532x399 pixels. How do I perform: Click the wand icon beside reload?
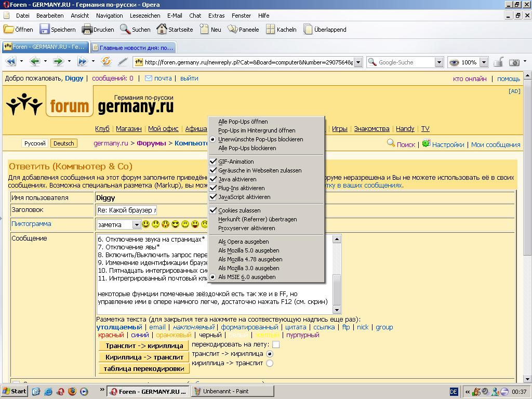123,61
